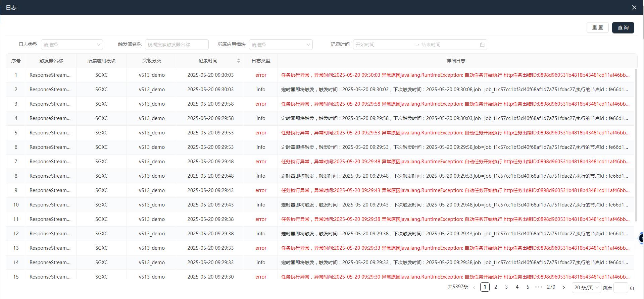Click the pagination ellipsis to jump pages
The image size is (644, 299).
[x=539, y=287]
